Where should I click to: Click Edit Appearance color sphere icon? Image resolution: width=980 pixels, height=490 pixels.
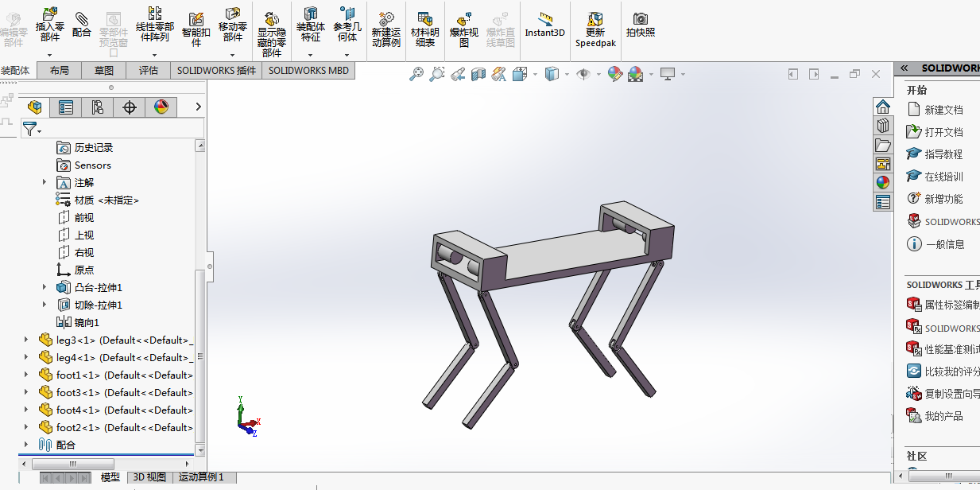pos(614,74)
